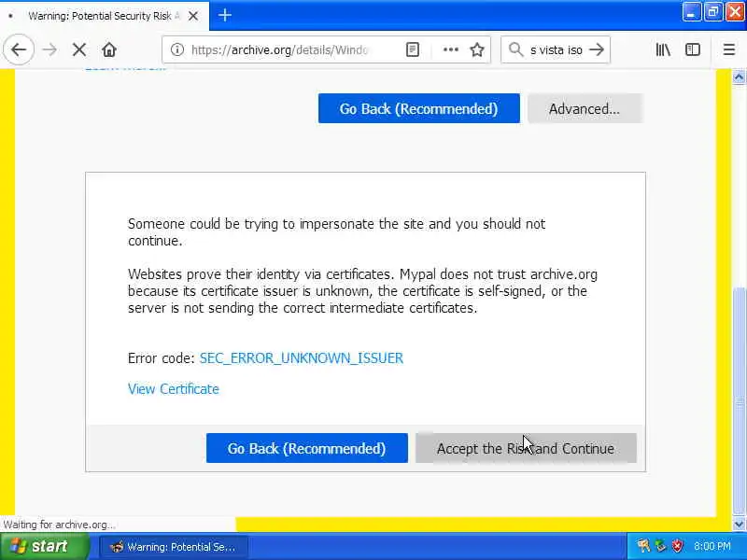Open the home page icon

(x=109, y=49)
